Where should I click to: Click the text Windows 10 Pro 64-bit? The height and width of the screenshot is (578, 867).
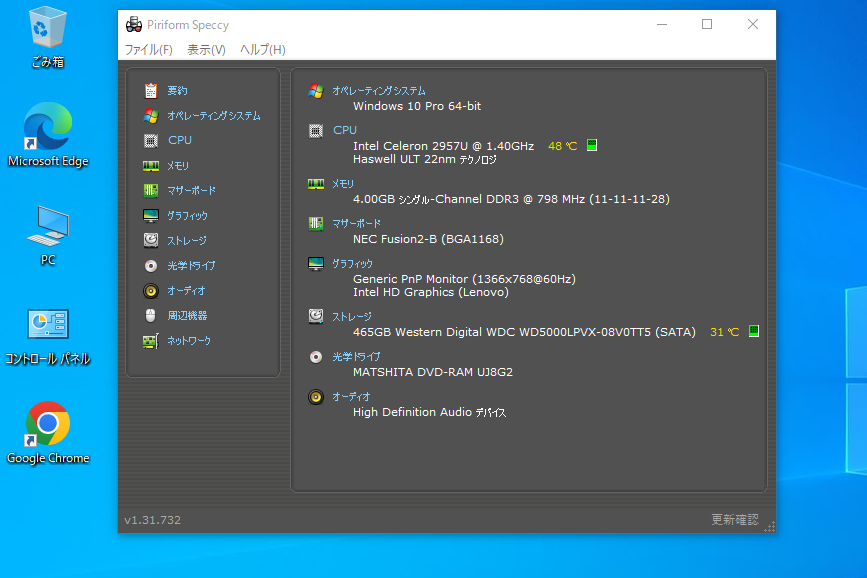417,106
